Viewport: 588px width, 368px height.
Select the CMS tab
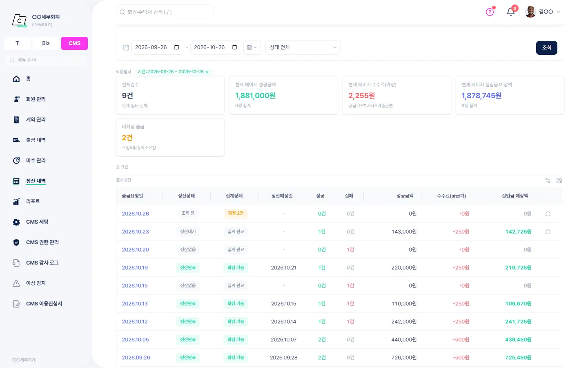74,43
